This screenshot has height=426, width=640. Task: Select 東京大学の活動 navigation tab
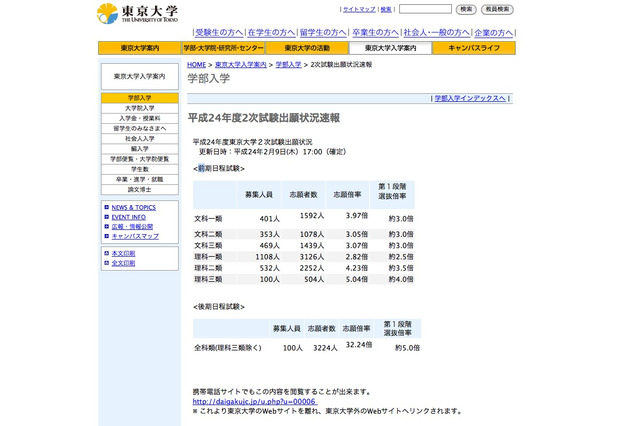[x=307, y=48]
